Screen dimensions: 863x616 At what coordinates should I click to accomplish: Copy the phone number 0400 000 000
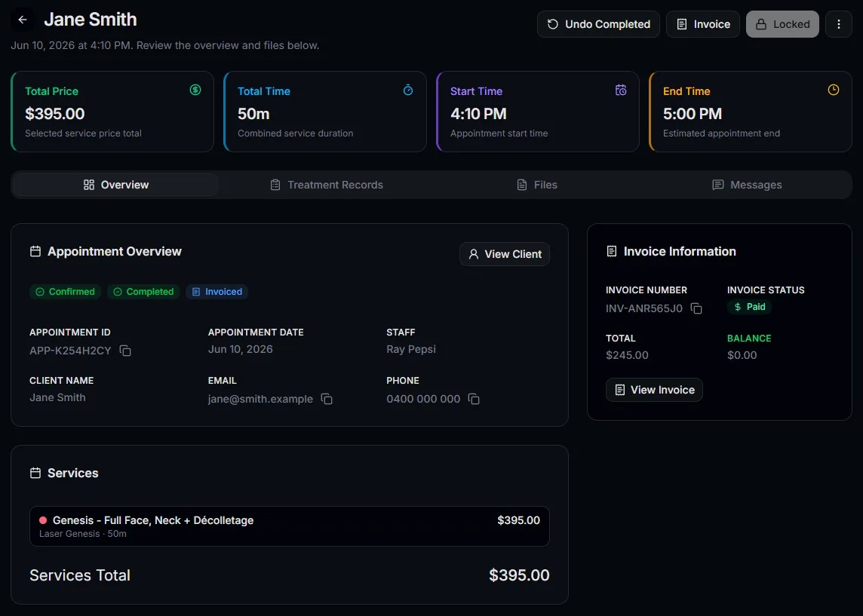[474, 399]
